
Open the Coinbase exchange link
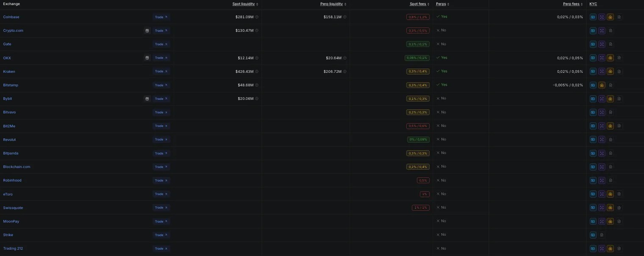tap(11, 17)
